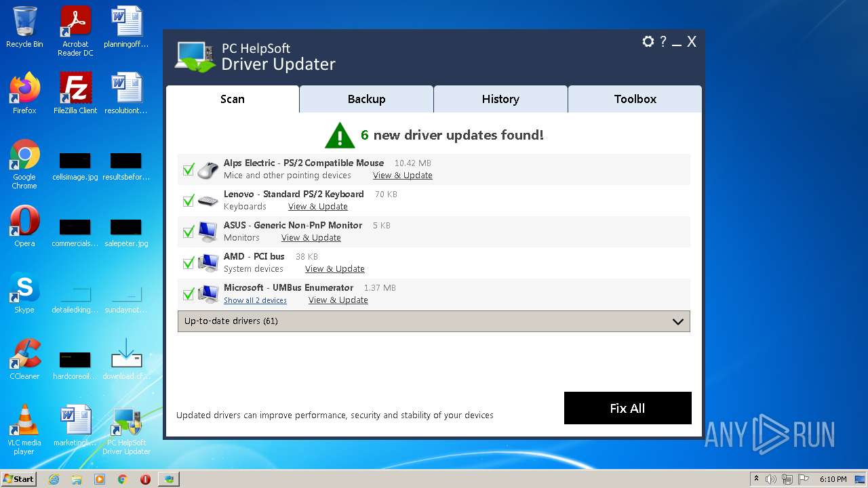Open Driver Updater settings gear
The image size is (868, 488).
648,41
